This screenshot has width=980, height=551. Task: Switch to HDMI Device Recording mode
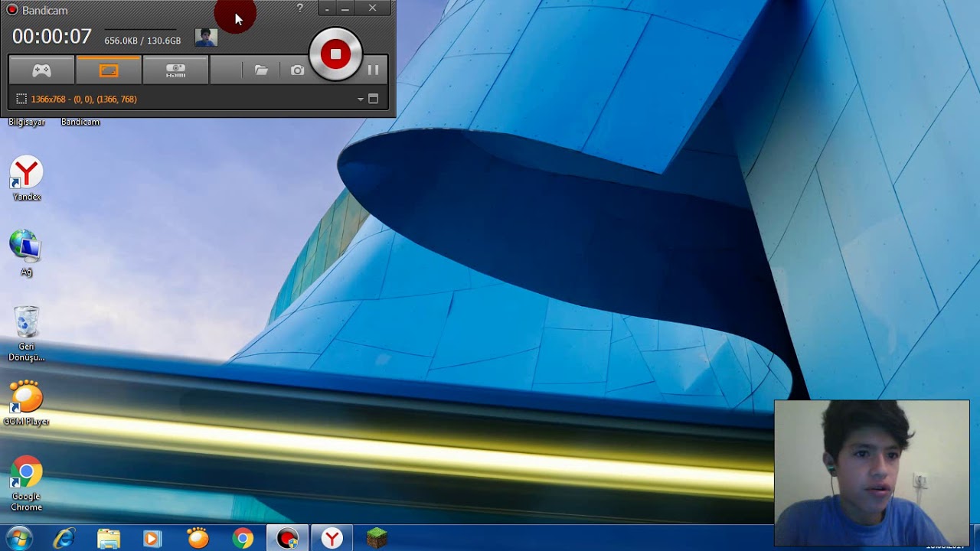pos(175,70)
